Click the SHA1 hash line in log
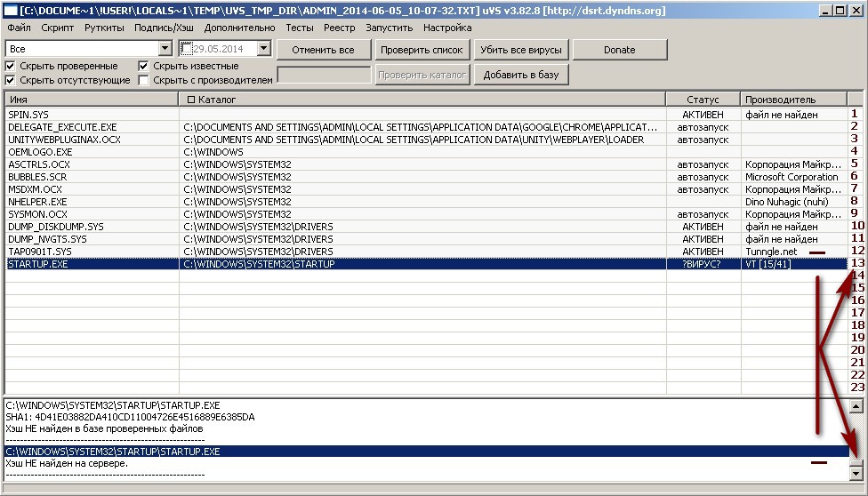This screenshot has height=496, width=868. coord(130,417)
